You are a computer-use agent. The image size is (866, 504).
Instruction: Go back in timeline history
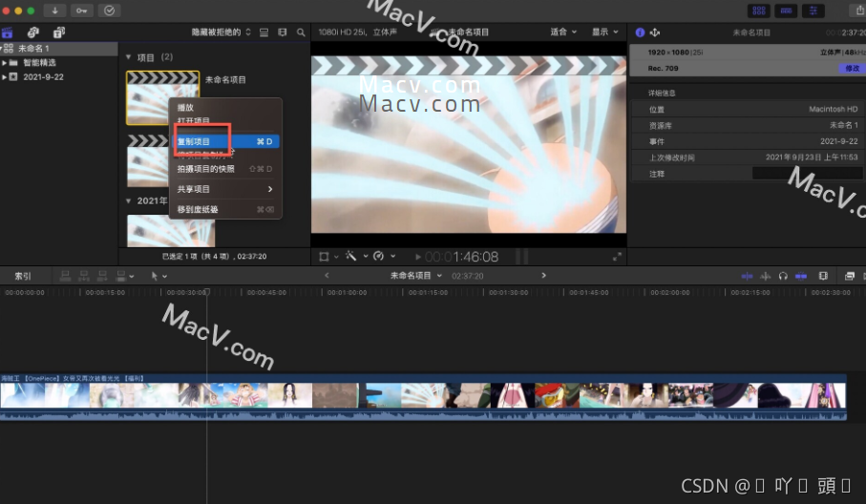click(x=327, y=276)
